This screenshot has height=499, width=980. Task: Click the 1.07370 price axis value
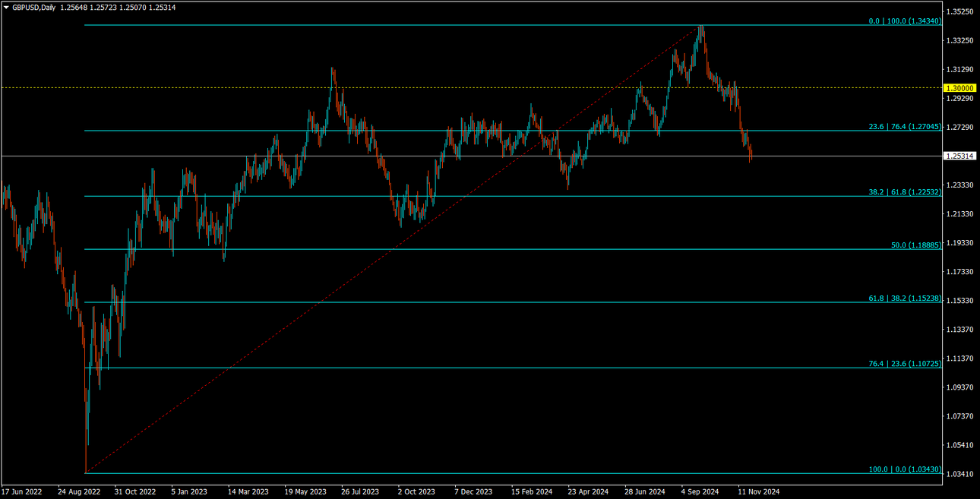point(961,416)
